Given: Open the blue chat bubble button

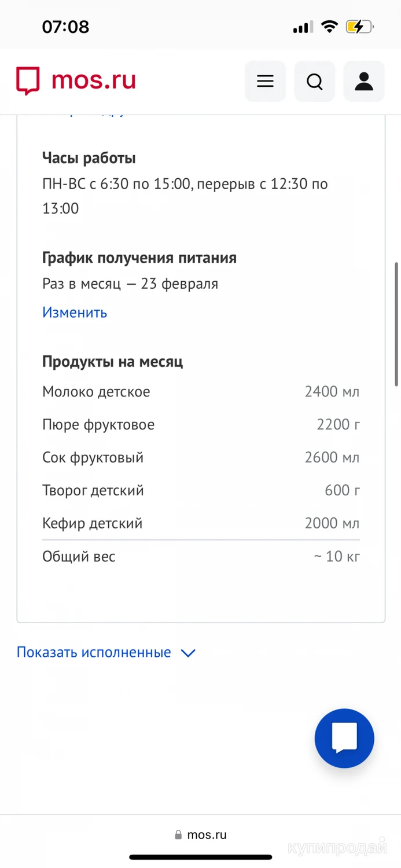Looking at the screenshot, I should pyautogui.click(x=344, y=738).
